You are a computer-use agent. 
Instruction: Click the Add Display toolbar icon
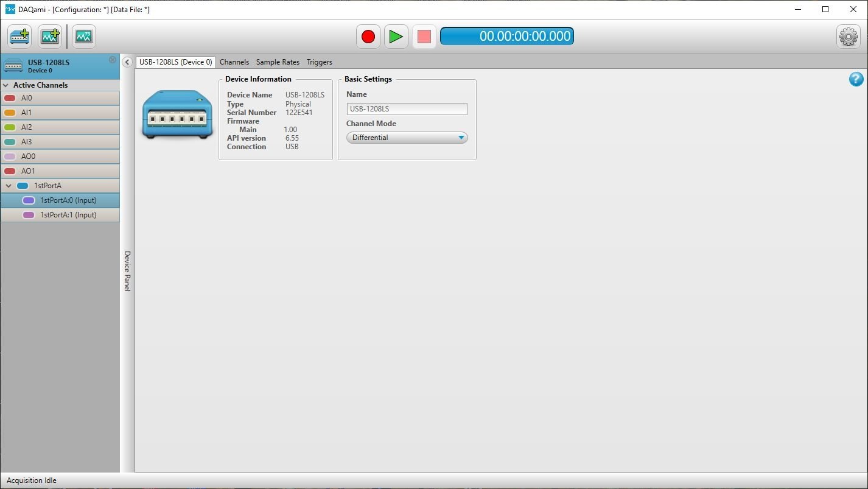click(50, 37)
